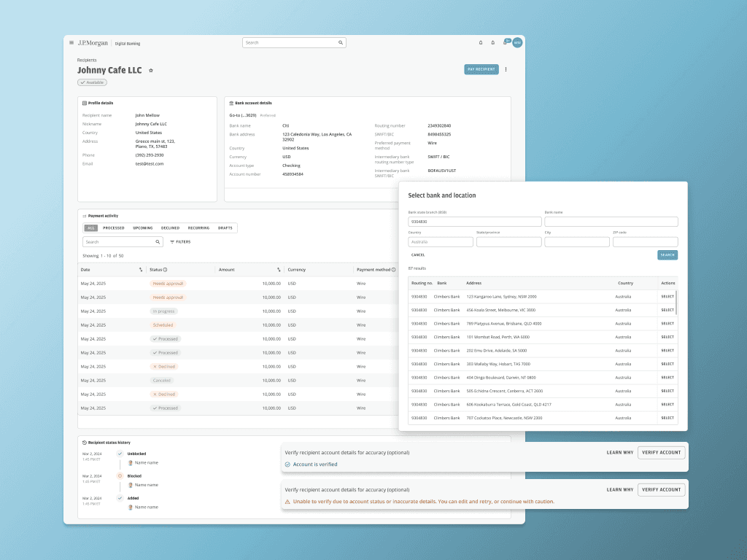747x560 pixels.
Task: Select the ALL payment activity tab
Action: [91, 228]
